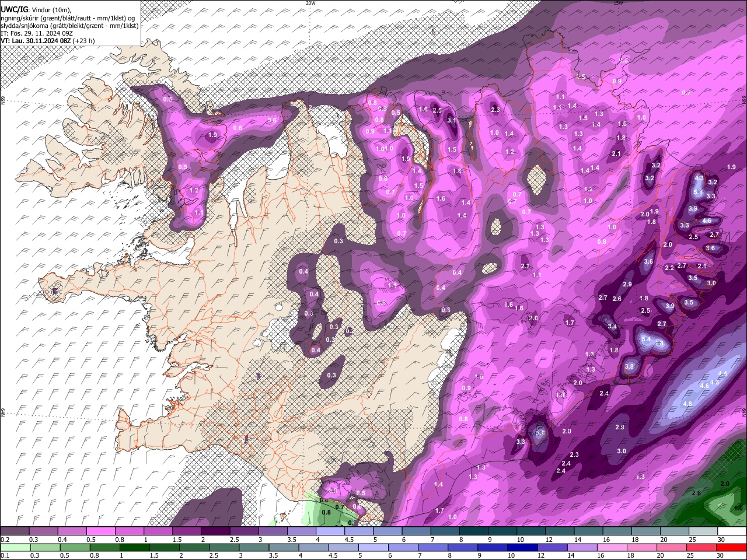Screen dimensions: 747x560
Task: Click the bright red swatch ending the rain scale
Action: coord(732,547)
